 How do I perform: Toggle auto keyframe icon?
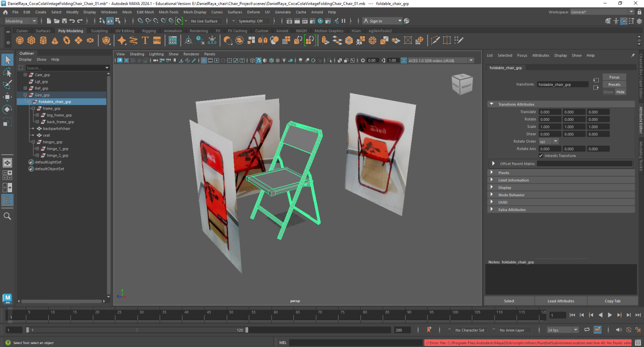pos(629,330)
